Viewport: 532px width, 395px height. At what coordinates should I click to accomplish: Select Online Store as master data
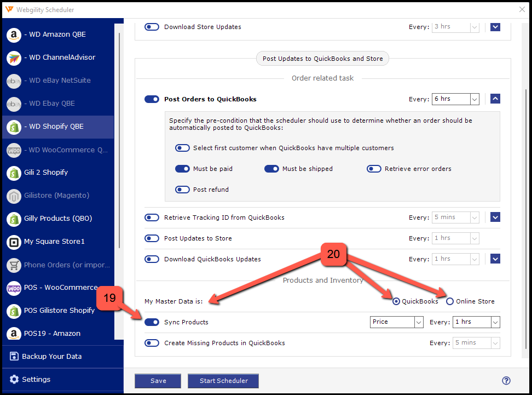(x=450, y=301)
